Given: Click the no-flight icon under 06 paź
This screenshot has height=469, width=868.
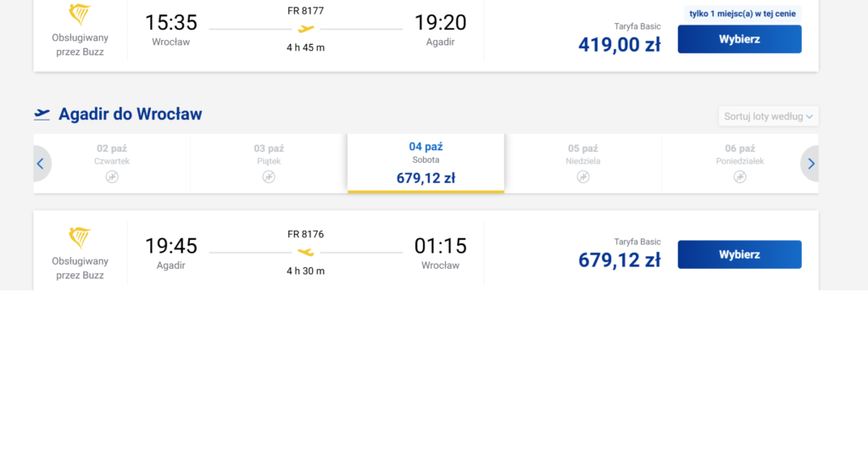Looking at the screenshot, I should [740, 176].
